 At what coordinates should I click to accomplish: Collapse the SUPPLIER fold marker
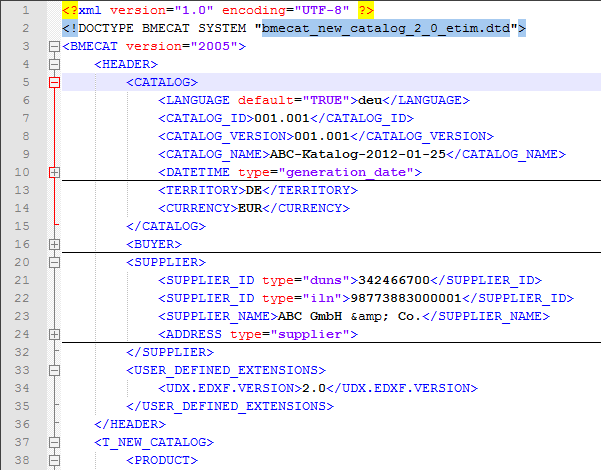pyautogui.click(x=54, y=262)
